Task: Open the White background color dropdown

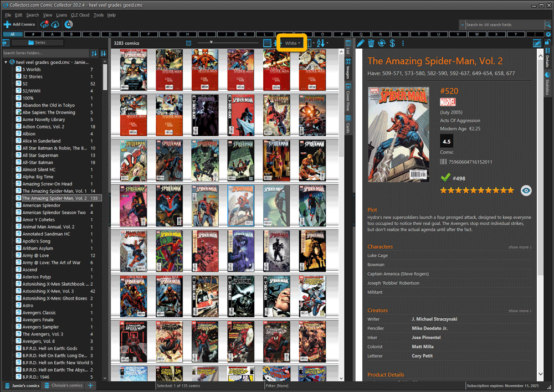Action: coord(292,43)
